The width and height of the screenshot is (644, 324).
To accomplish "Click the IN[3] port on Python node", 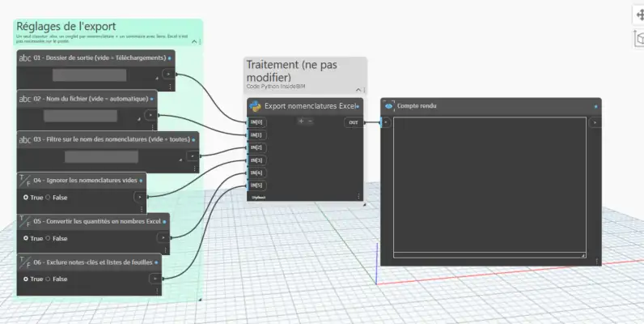I will click(256, 160).
